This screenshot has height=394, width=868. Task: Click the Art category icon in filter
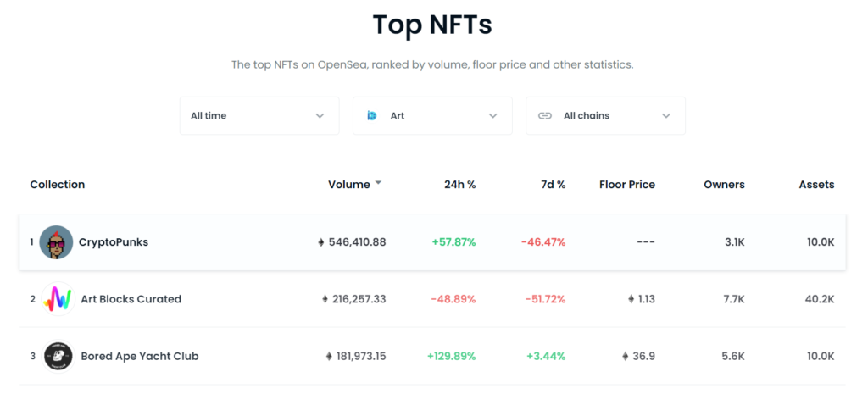[372, 115]
